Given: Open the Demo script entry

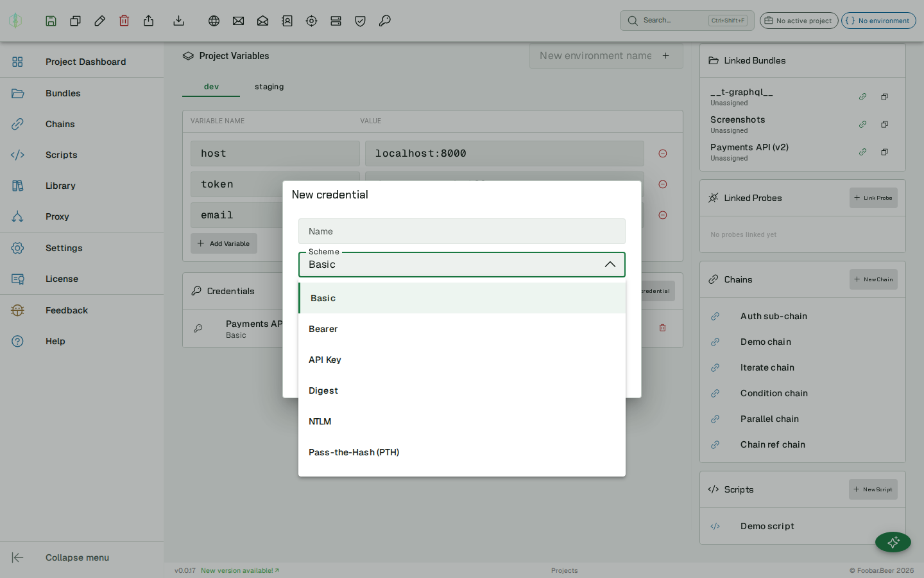Looking at the screenshot, I should click(802, 526).
